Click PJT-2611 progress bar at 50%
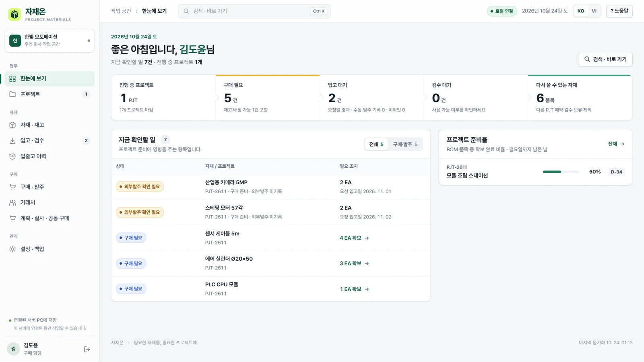This screenshot has width=644, height=362. tap(561, 172)
